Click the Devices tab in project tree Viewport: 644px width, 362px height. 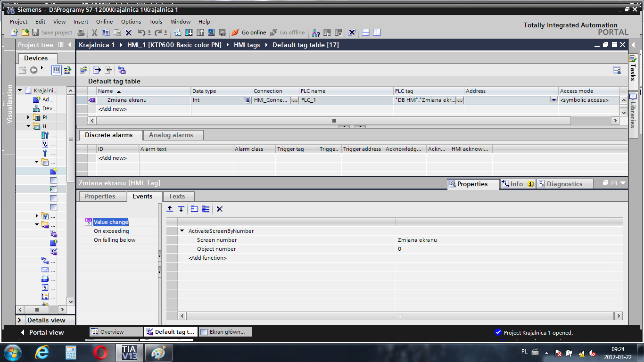[x=37, y=58]
